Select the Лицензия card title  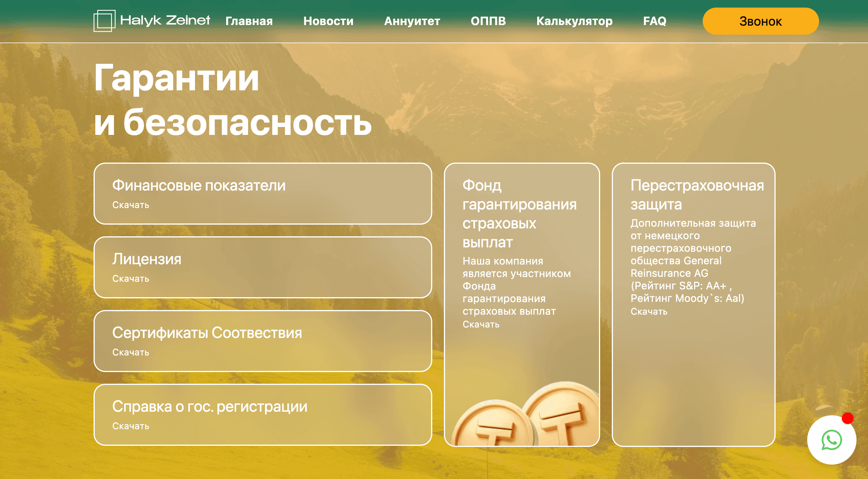tap(147, 259)
